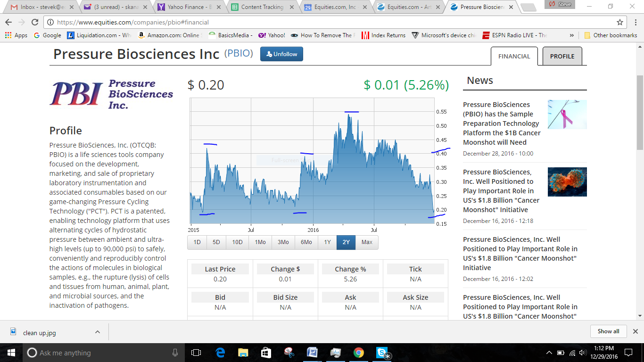This screenshot has width=644, height=362.
Task: Open Skype from the taskbar
Action: 382,353
